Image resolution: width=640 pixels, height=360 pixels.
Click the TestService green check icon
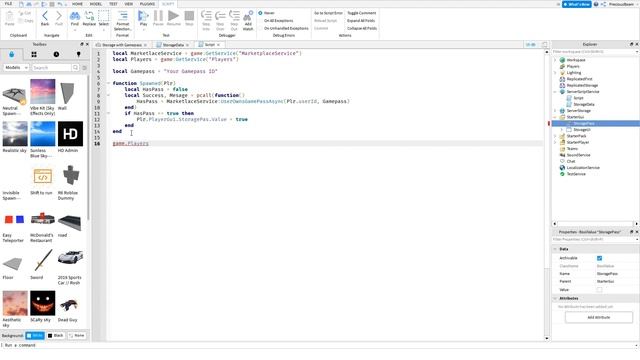562,174
